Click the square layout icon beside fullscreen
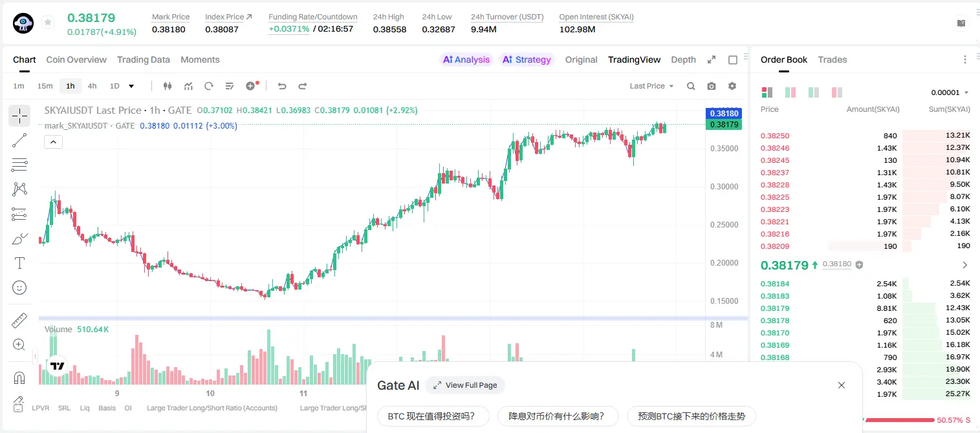The width and height of the screenshot is (980, 433). (733, 59)
